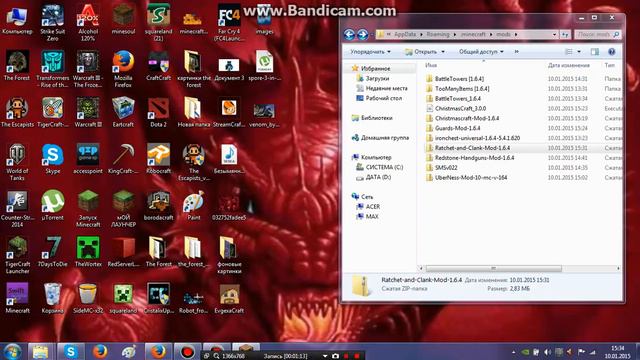Open address bar history dropdown arrow
Viewport: 640px width, 360px height.
554,35
